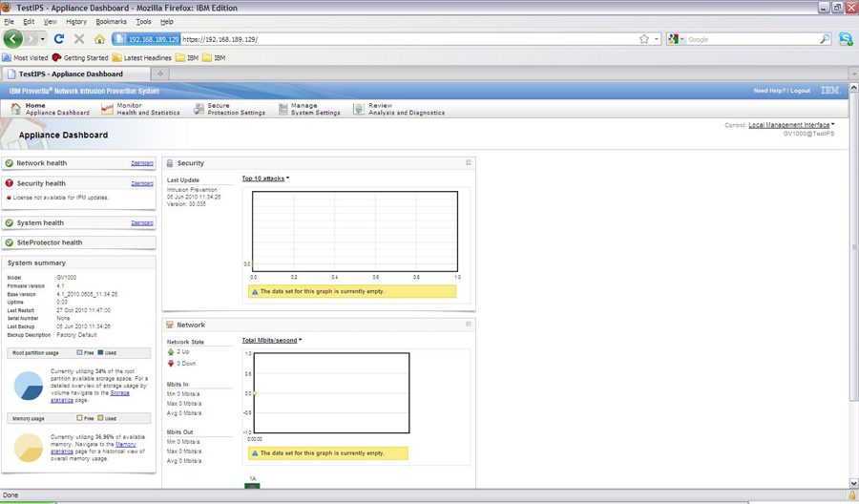Open the URL bar history dropdown arrow
This screenshot has width=859, height=504.
click(657, 39)
